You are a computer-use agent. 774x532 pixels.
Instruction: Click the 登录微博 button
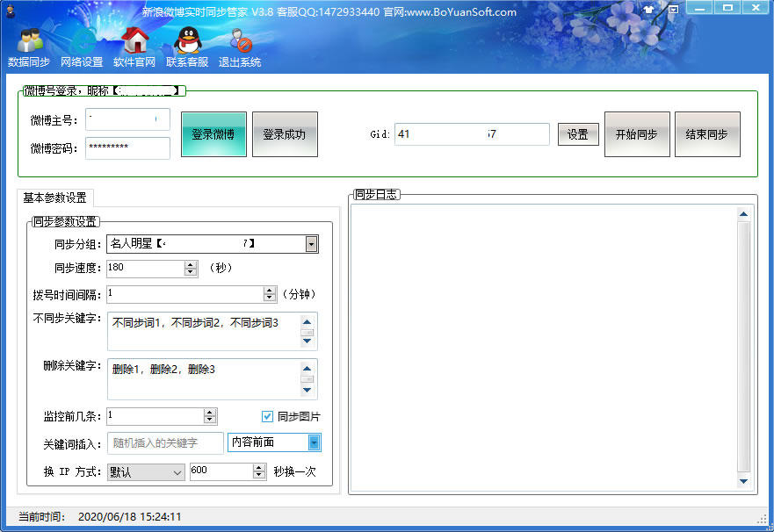(x=213, y=134)
